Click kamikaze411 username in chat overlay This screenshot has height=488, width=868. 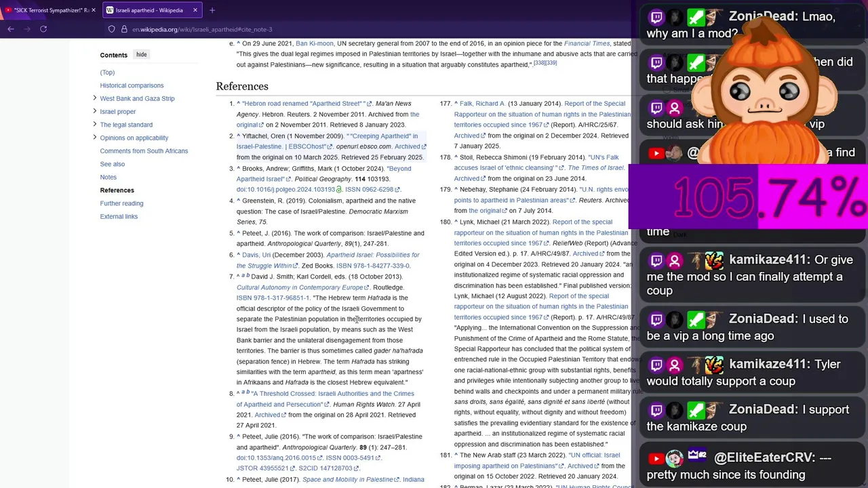[769, 260]
